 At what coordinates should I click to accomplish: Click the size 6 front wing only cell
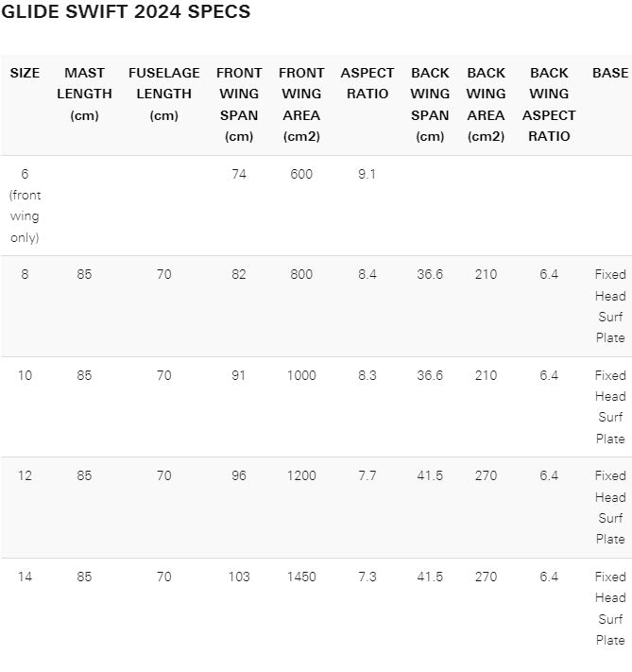click(25, 205)
